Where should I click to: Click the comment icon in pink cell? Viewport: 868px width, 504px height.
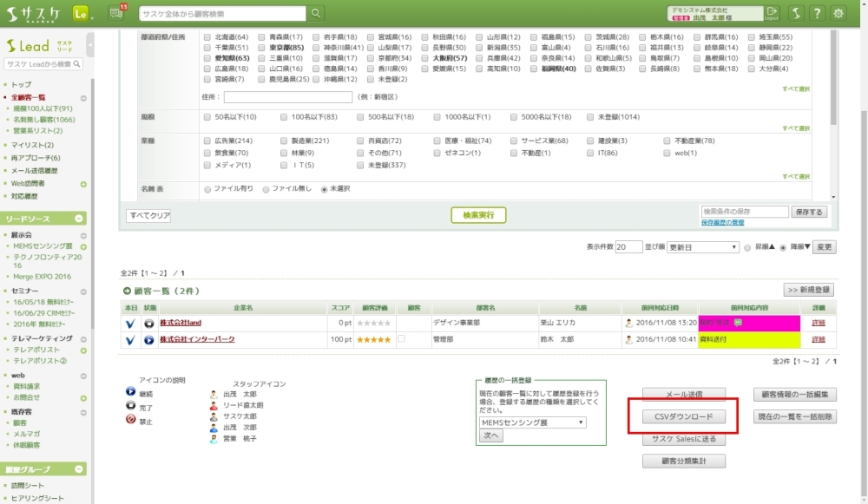click(738, 322)
